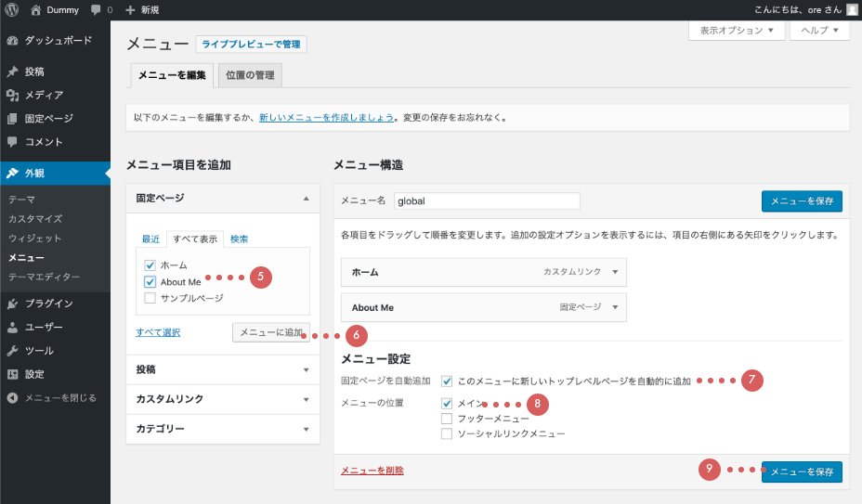Image resolution: width=862 pixels, height=504 pixels.
Task: Click the plus icon for new content
Action: coord(130,9)
